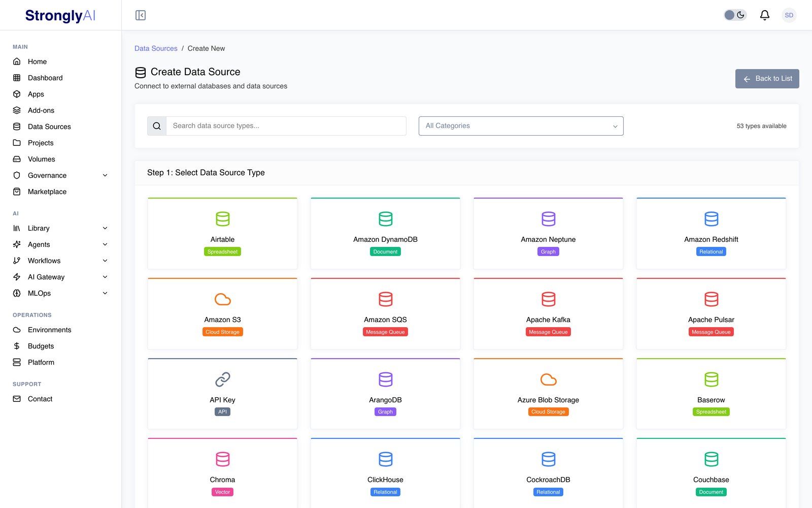Open the SD user avatar menu

point(789,15)
